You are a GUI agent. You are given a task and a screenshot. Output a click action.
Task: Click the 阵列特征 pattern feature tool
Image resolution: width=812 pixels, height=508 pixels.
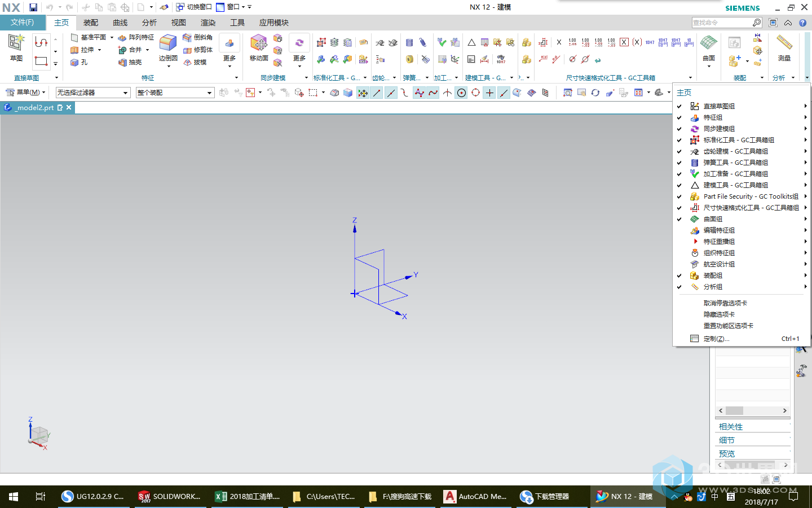[136, 37]
